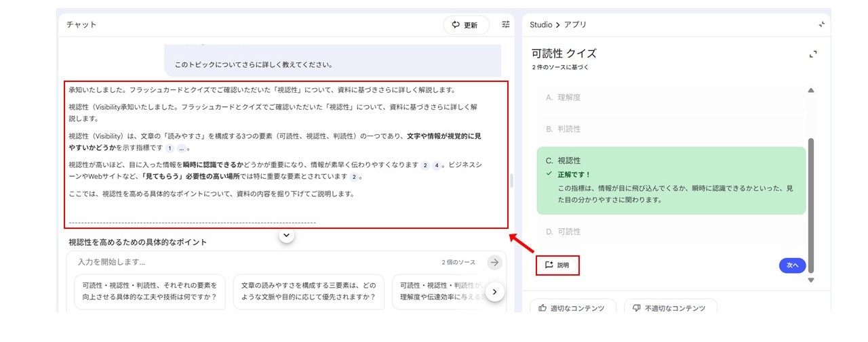Image resolution: width=868 pixels, height=342 pixels.
Task: Expand the 可読性 クイズ to fullscreen
Action: coord(813,55)
